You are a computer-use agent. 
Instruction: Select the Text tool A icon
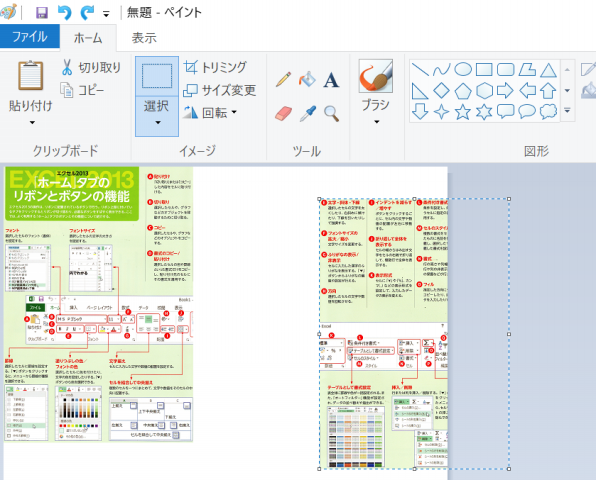point(331,80)
